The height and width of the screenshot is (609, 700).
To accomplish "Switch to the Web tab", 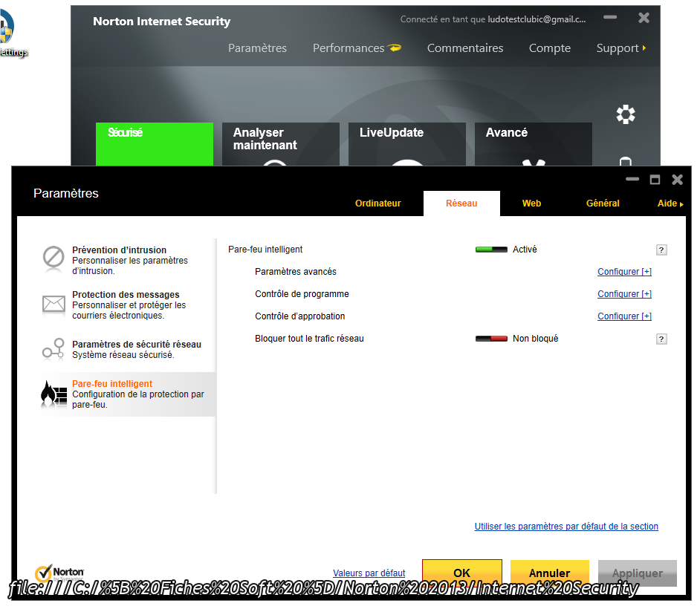I will (531, 203).
